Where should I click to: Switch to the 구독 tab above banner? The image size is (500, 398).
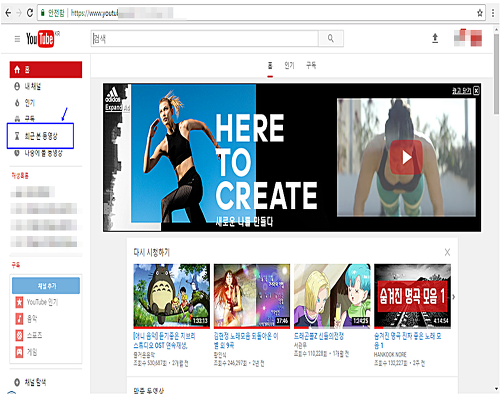click(311, 65)
